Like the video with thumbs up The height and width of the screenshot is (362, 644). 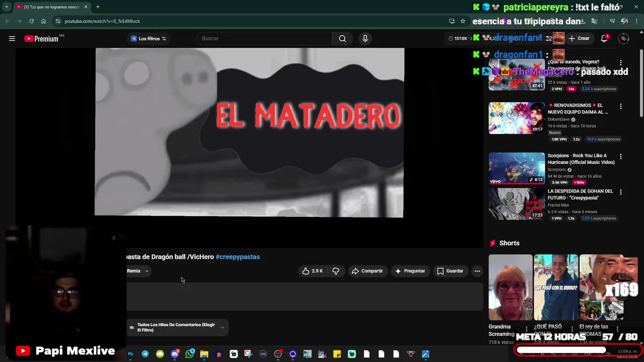point(312,271)
